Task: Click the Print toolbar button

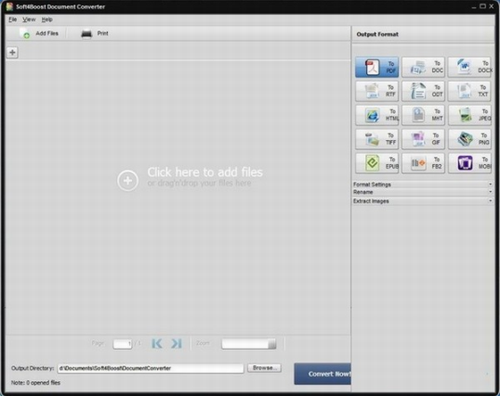Action: [95, 34]
